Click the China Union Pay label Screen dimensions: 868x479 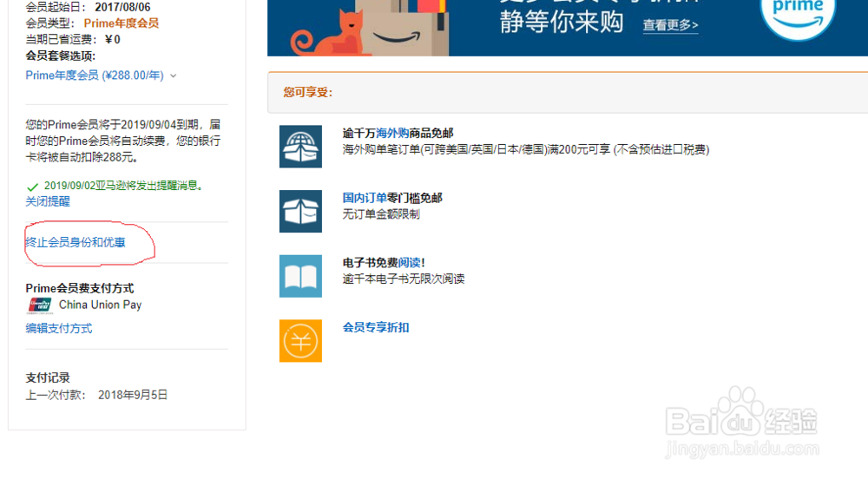100,305
